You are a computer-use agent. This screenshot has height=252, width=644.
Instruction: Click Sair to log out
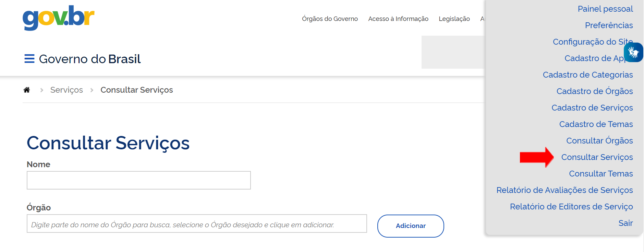click(625, 223)
